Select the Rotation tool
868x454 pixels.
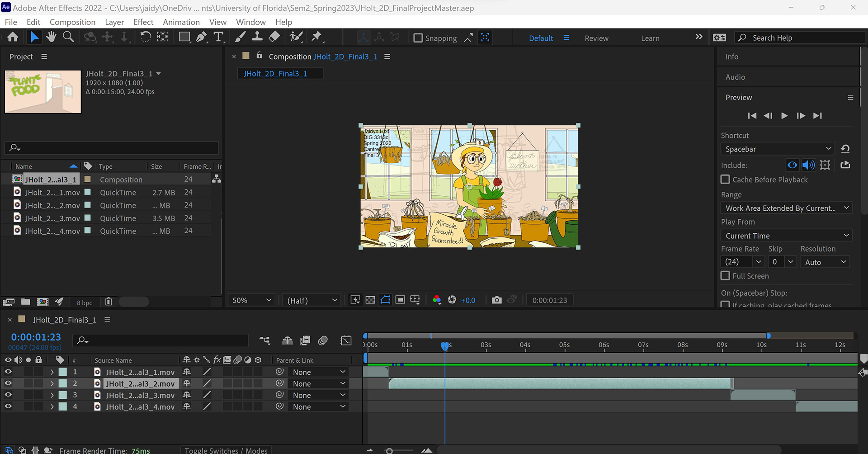coord(145,37)
